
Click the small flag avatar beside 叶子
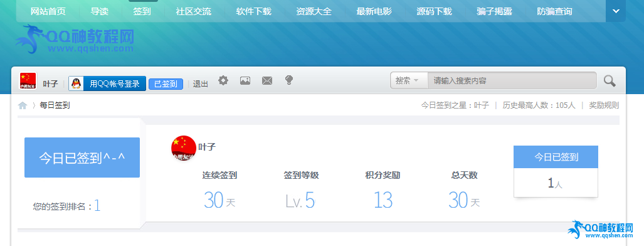(28, 81)
